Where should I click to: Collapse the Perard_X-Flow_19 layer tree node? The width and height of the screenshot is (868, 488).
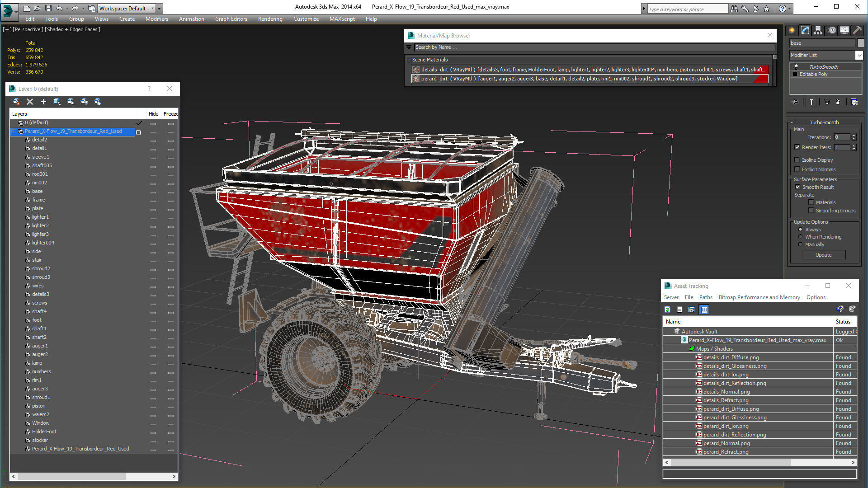click(x=14, y=131)
